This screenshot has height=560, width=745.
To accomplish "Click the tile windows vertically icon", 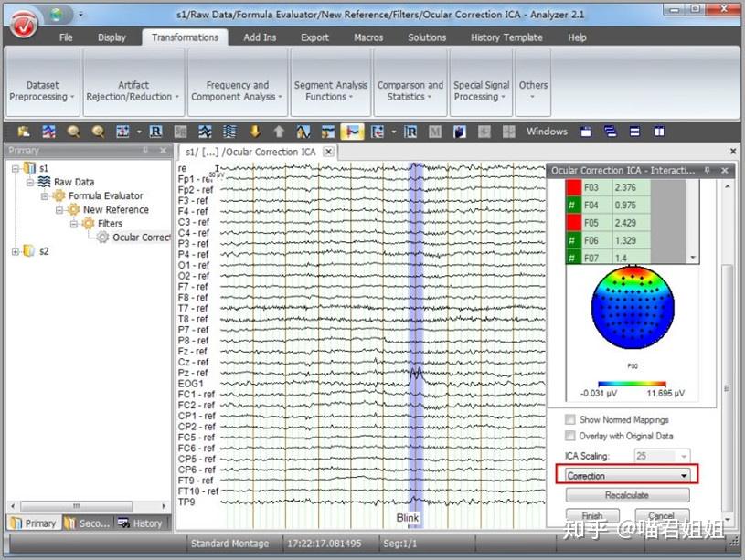I will pyautogui.click(x=659, y=132).
